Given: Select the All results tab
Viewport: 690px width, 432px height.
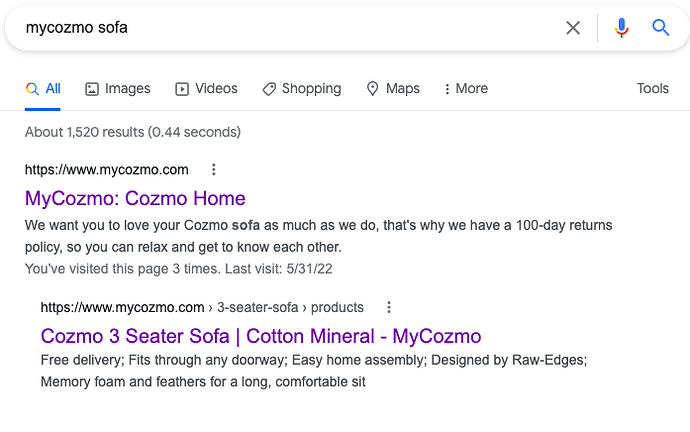Looking at the screenshot, I should click(x=43, y=89).
